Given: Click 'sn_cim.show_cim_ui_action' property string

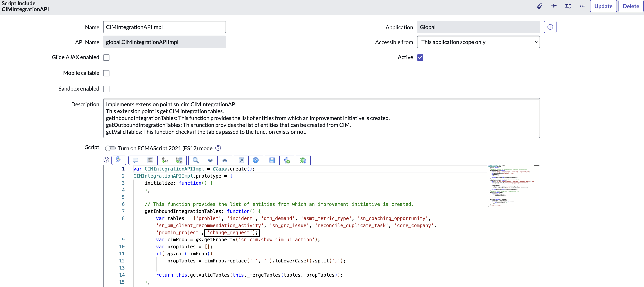Looking at the screenshot, I should pyautogui.click(x=276, y=240).
